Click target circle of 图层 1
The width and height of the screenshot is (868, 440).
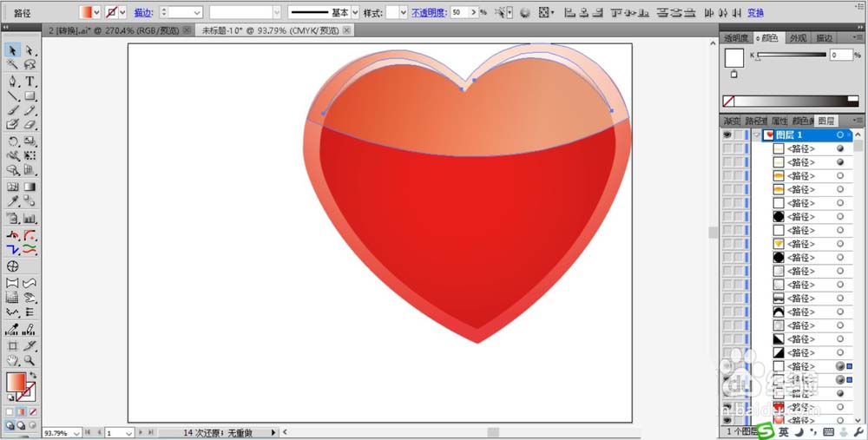tap(840, 135)
